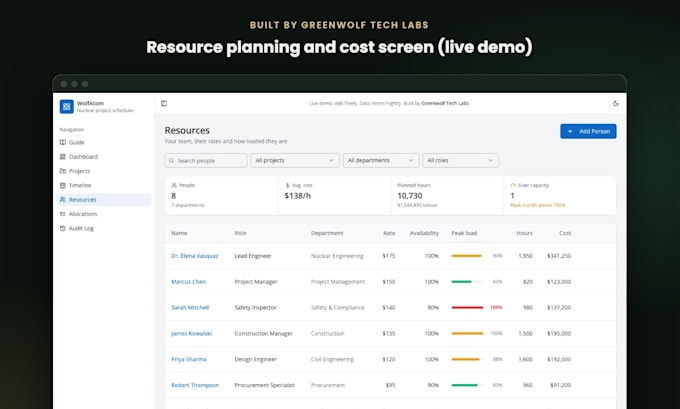Click the Dashboard grid icon
This screenshot has height=409, width=680.
pyautogui.click(x=63, y=157)
